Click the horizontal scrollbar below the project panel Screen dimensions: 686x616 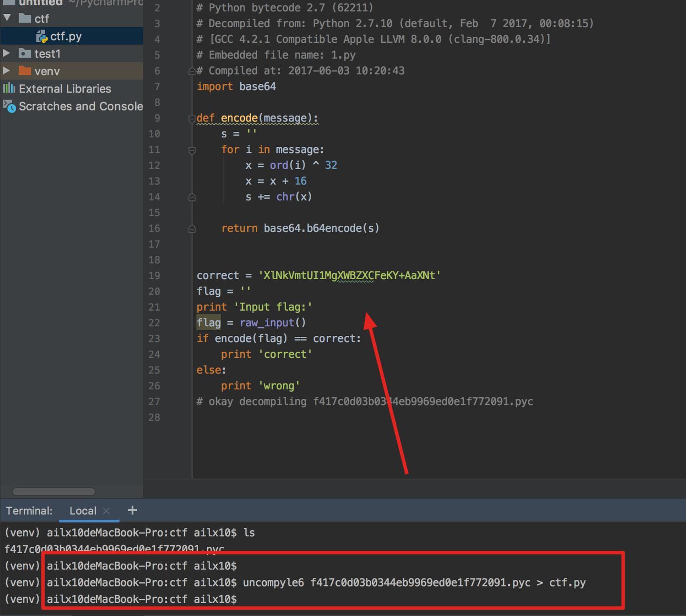pyautogui.click(x=53, y=491)
